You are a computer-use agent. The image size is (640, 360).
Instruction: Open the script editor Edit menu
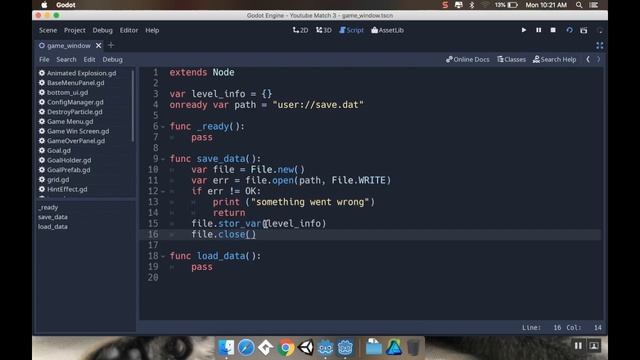(x=89, y=60)
